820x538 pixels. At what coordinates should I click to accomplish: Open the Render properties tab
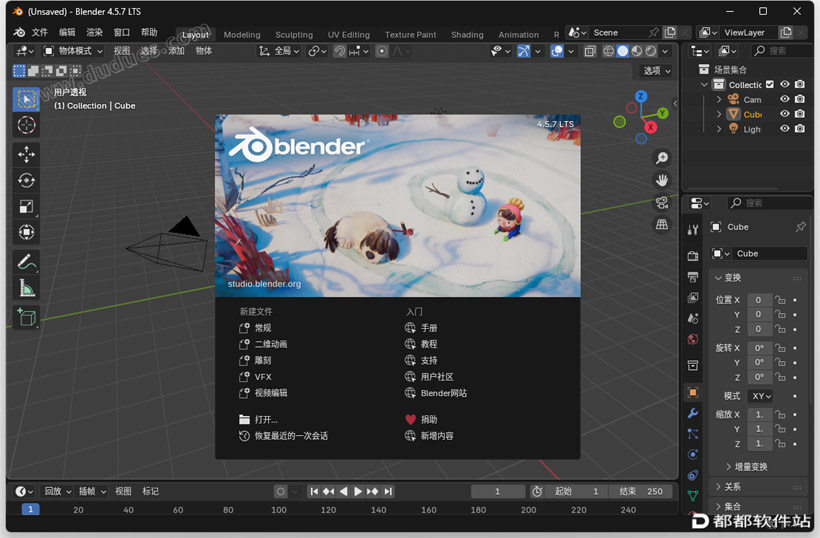click(x=693, y=256)
